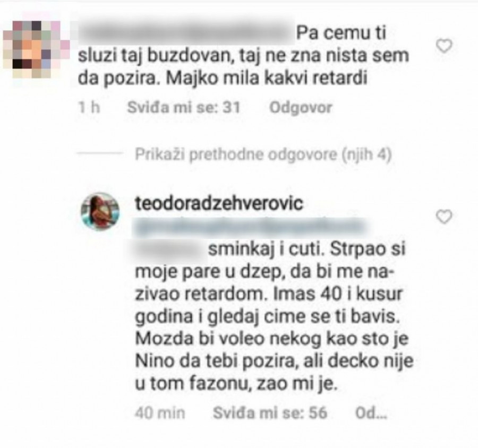Open teodoradzehverovic's round profile picture
This screenshot has width=478, height=448.
[x=100, y=211]
